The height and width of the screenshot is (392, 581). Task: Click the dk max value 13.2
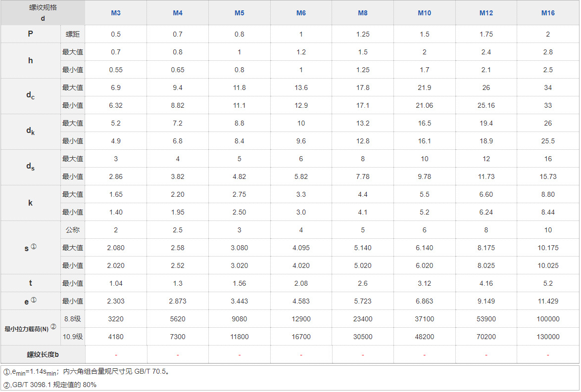[363, 123]
